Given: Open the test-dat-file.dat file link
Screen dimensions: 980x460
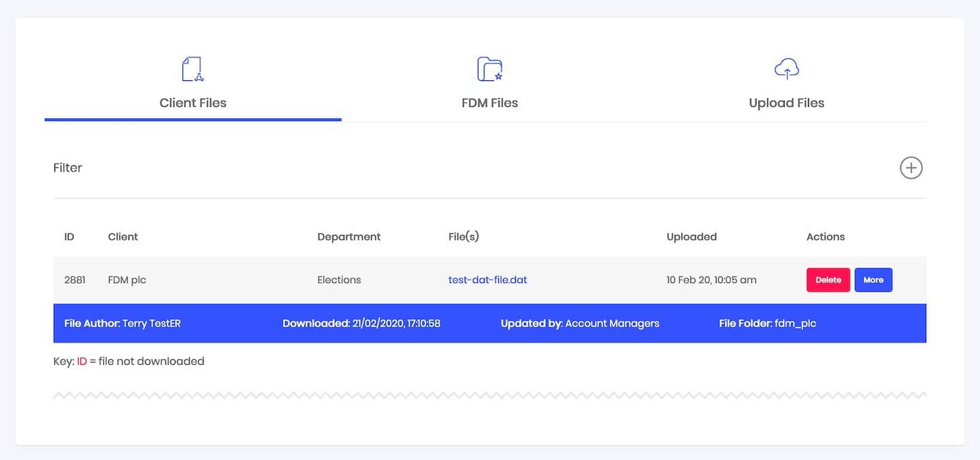Looking at the screenshot, I should click(487, 280).
